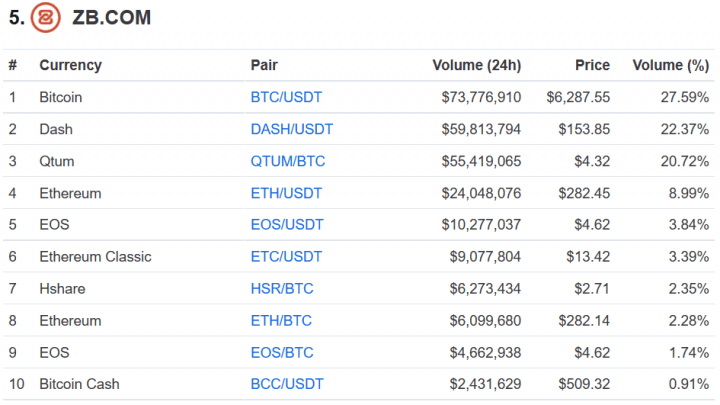Select the Qtum currency name

click(56, 162)
